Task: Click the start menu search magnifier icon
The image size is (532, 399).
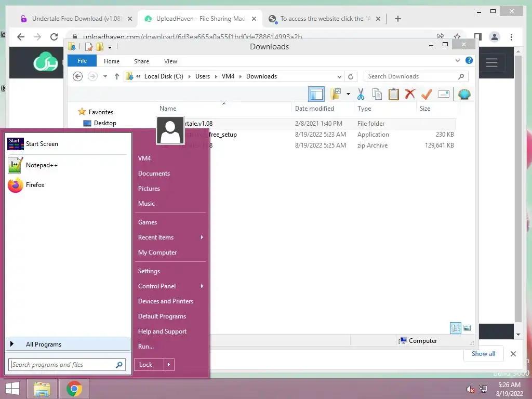Action: [x=119, y=365]
